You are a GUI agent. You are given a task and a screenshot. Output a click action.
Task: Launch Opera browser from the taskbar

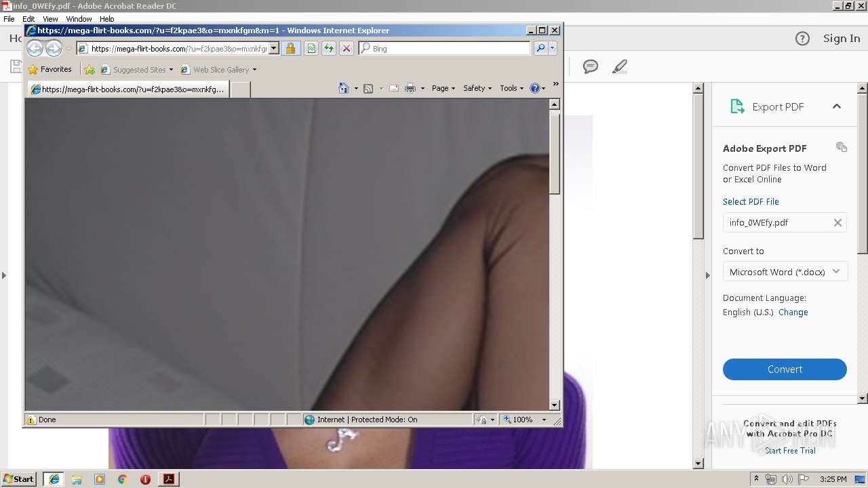coord(145,479)
